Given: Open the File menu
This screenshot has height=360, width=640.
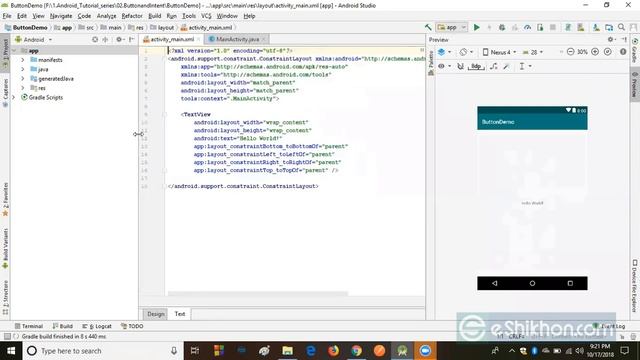Looking at the screenshot, I should [x=7, y=16].
